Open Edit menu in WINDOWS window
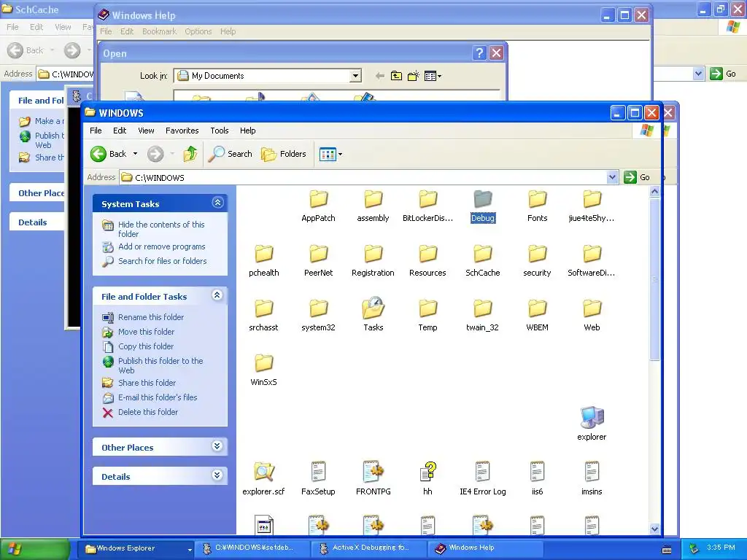This screenshot has width=747, height=560. coord(120,131)
